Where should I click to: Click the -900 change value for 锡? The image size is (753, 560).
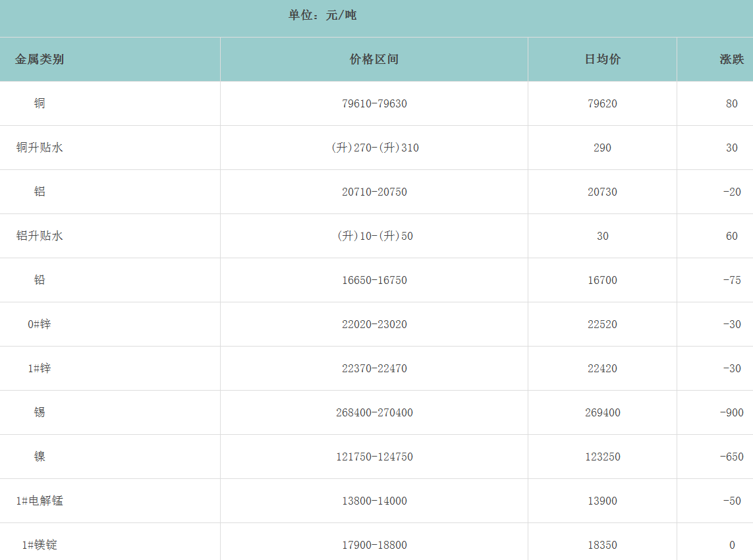[x=731, y=412]
